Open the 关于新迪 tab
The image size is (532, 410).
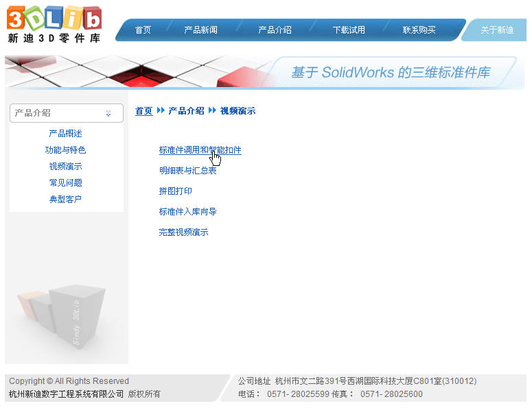[497, 29]
